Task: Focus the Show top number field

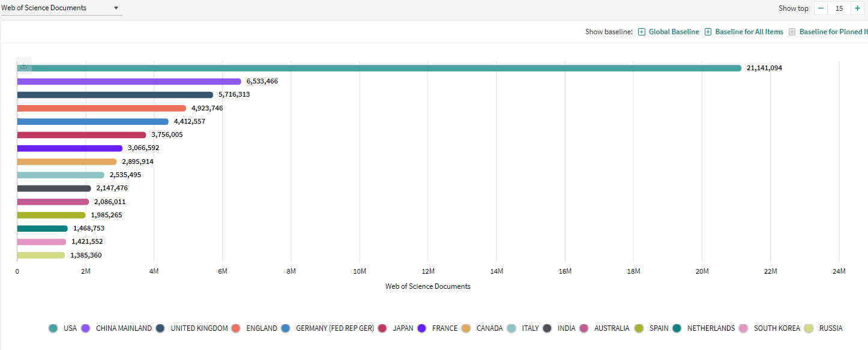Action: [x=839, y=8]
